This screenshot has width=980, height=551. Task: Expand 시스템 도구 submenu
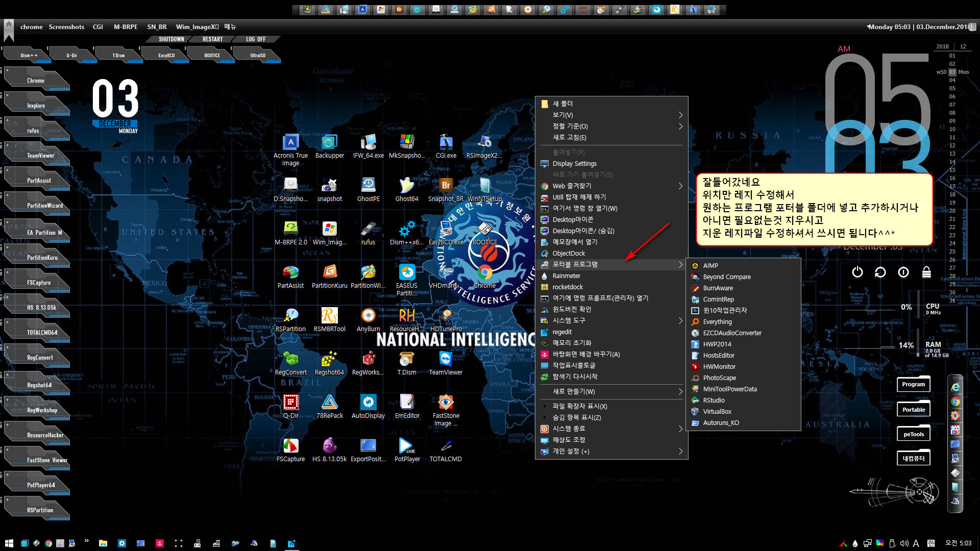[x=611, y=320]
